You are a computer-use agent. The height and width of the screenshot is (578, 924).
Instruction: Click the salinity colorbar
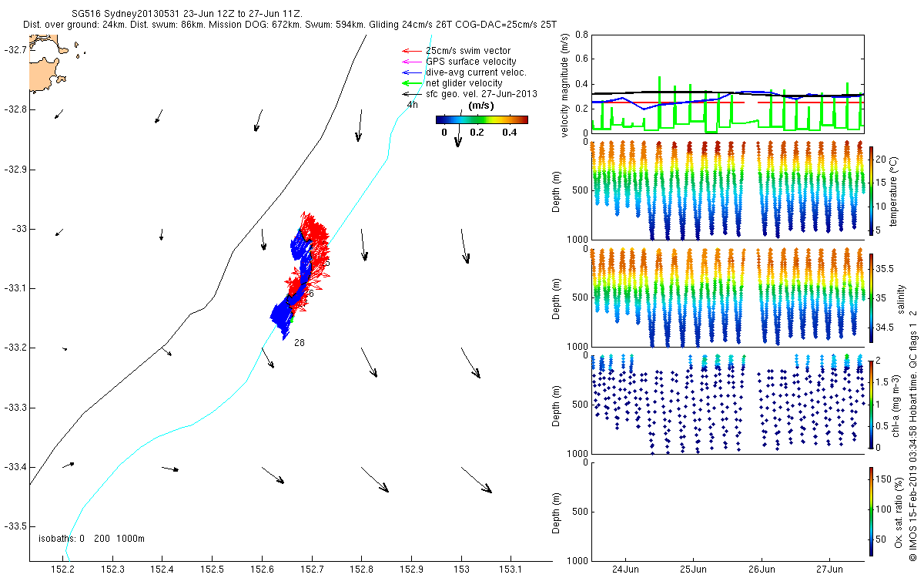[871, 297]
